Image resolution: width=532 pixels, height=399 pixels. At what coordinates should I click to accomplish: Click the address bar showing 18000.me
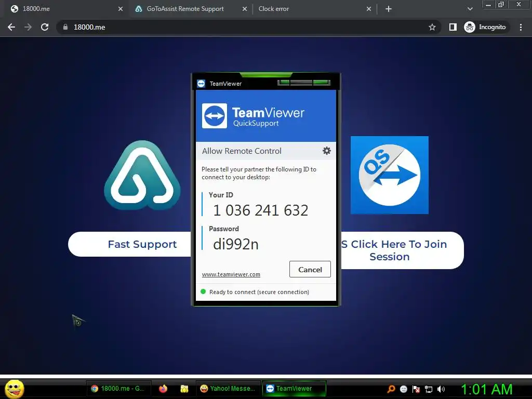pos(248,27)
